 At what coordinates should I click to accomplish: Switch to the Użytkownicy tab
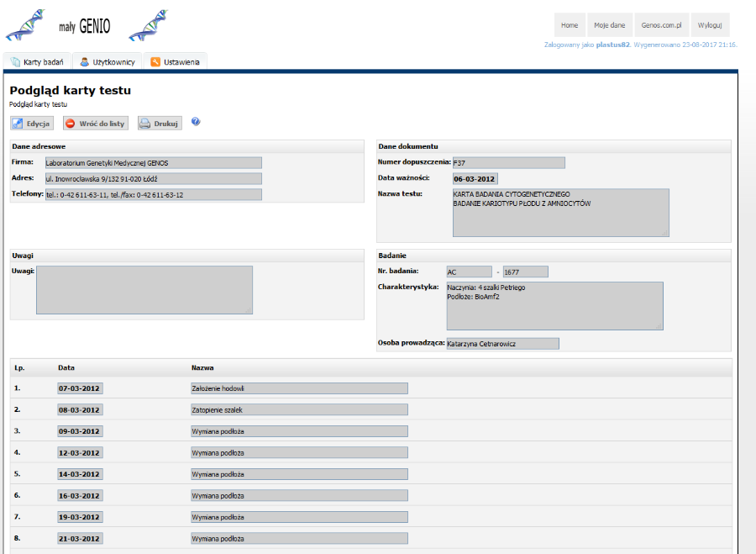pos(108,62)
